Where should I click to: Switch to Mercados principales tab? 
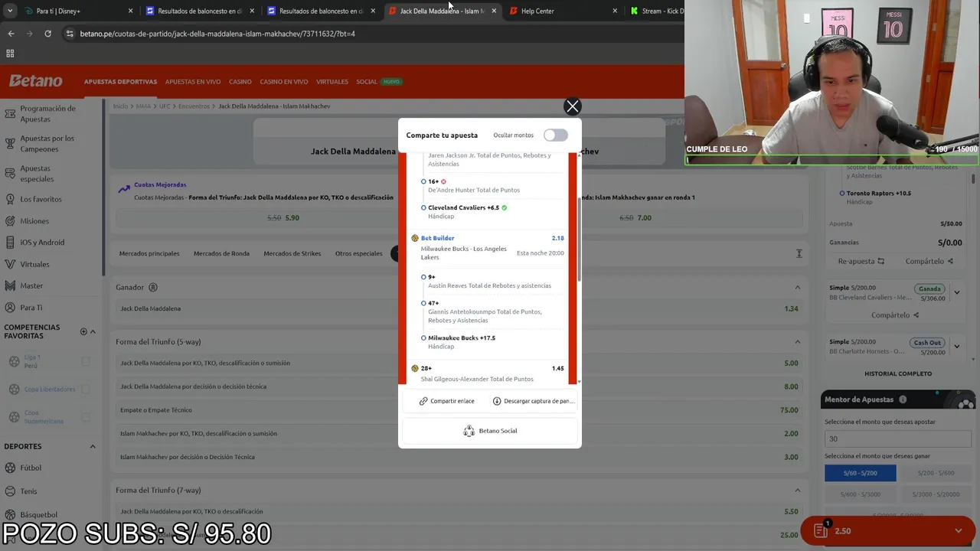pyautogui.click(x=149, y=253)
